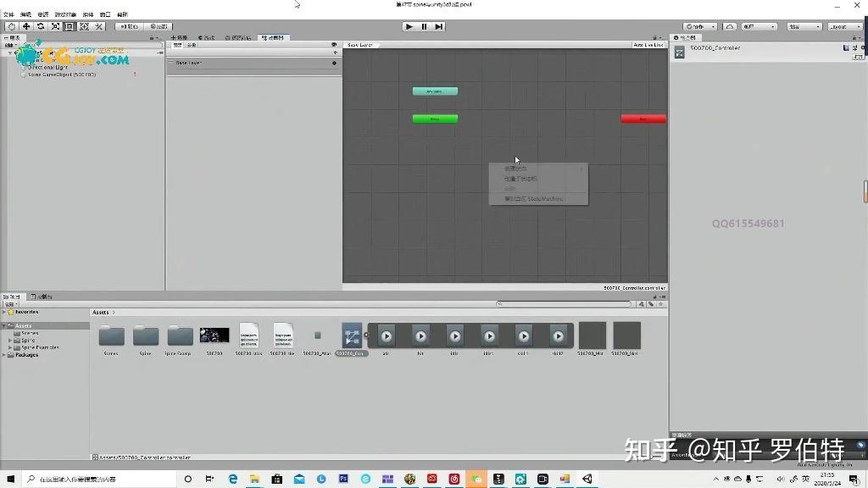Viewport: 868px width, 488px height.
Task: Click the eye visibility icon in Animator toolbar
Action: tap(334, 44)
